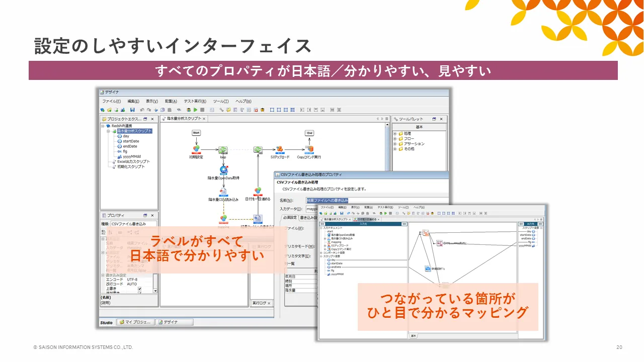Screen dimensions: 644x362
Task: Collapse the 降水量分析スクリプト tree node
Action: tap(108, 131)
